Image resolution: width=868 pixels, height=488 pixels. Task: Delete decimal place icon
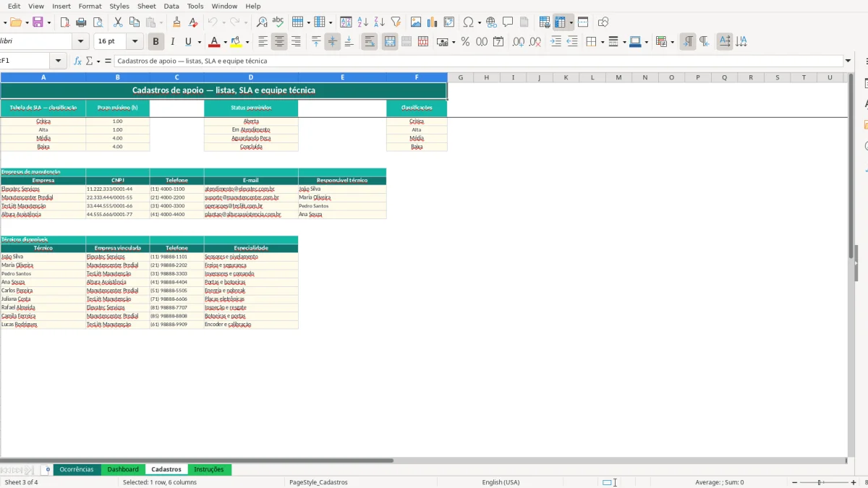[x=535, y=42]
